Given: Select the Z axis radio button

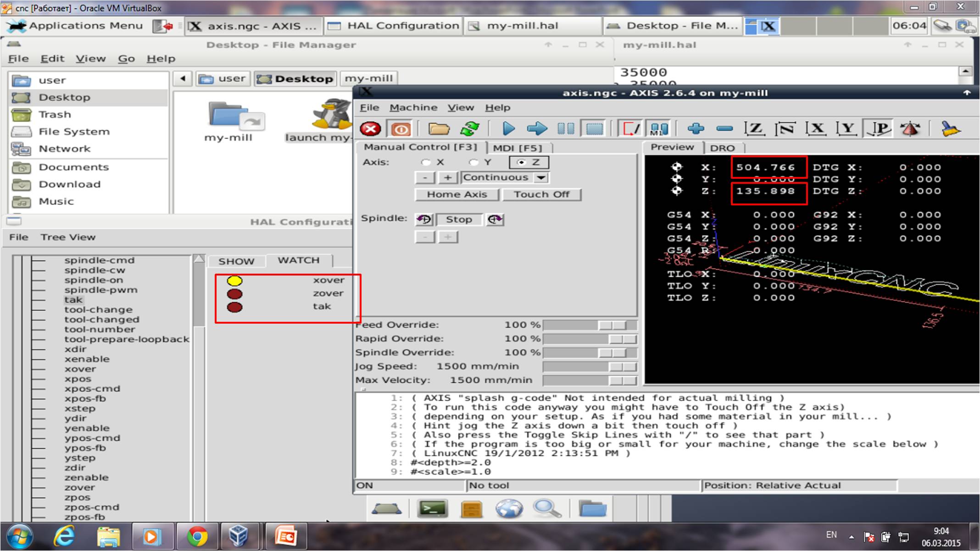Looking at the screenshot, I should point(521,162).
